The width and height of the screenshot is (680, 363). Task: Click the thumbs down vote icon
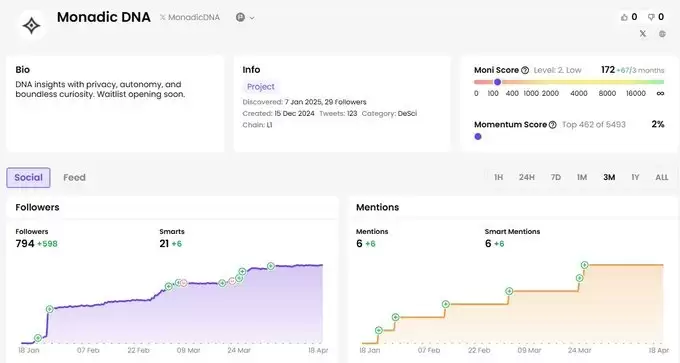click(x=651, y=17)
